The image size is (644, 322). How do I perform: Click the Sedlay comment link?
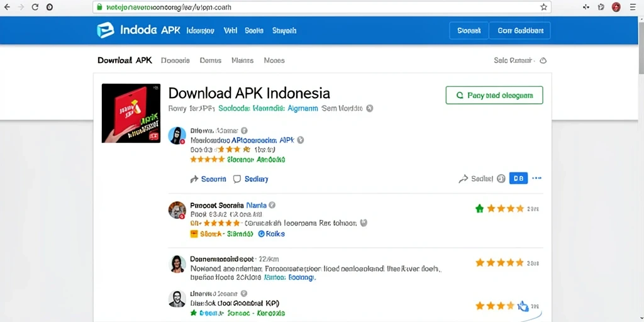[250, 179]
